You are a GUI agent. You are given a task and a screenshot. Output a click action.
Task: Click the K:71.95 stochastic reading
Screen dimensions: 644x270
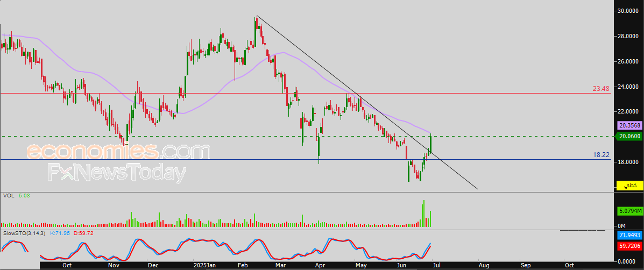pyautogui.click(x=61, y=233)
